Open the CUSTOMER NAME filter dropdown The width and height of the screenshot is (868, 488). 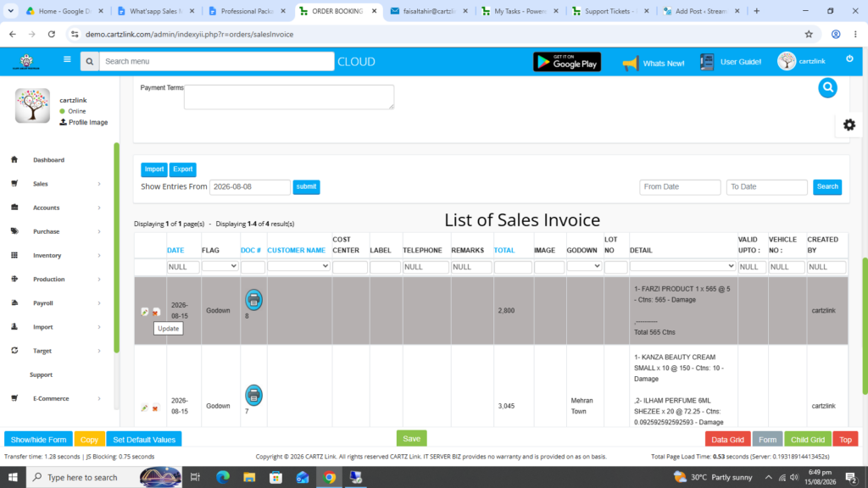coord(298,266)
